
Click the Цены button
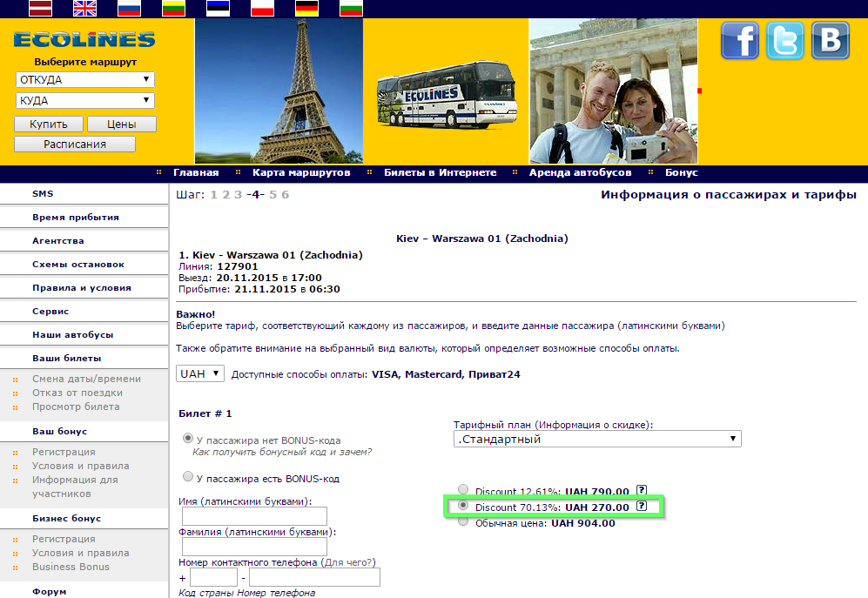click(122, 124)
